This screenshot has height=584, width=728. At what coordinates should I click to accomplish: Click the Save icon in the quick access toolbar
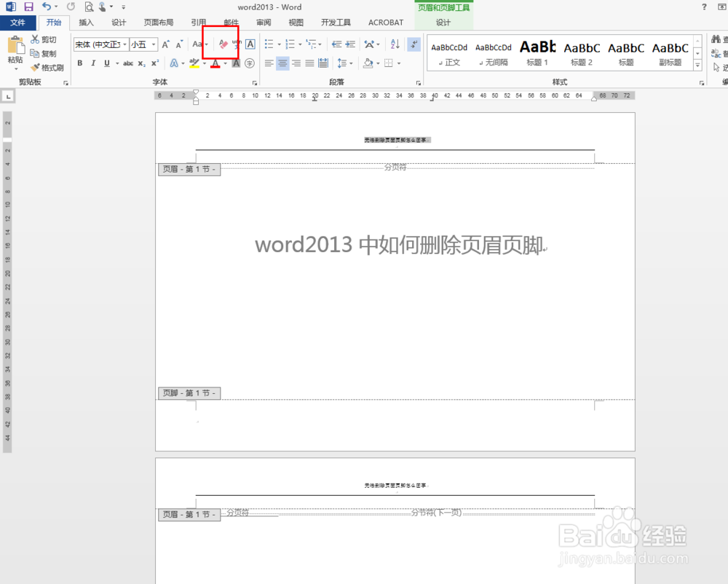29,7
